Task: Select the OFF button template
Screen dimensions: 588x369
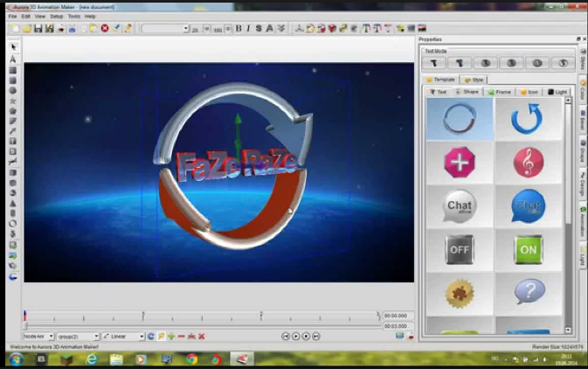Action: pyautogui.click(x=460, y=249)
